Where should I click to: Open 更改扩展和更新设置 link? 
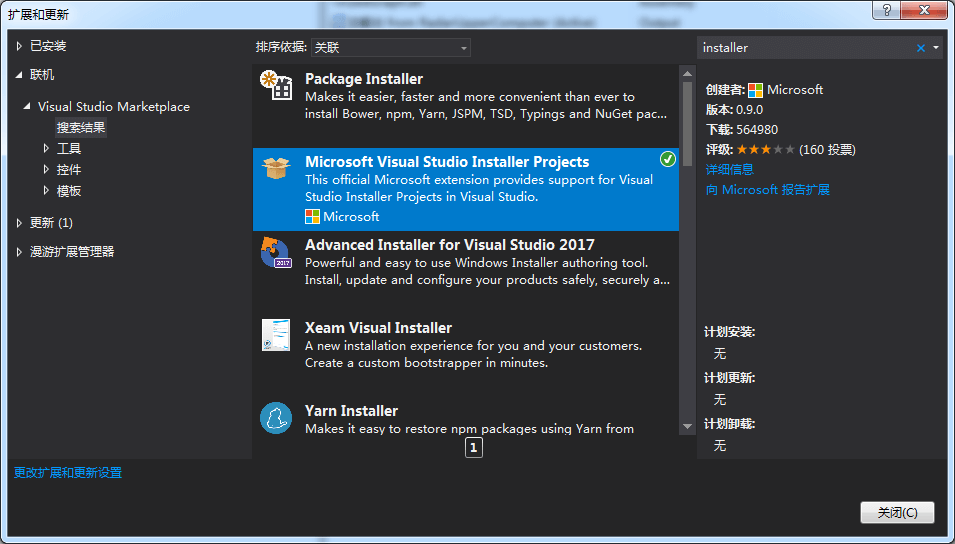[x=68, y=473]
